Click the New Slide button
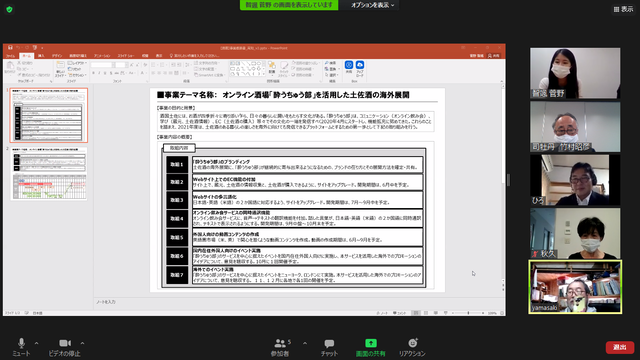Viewport: 640px width, 360px height. (60, 69)
